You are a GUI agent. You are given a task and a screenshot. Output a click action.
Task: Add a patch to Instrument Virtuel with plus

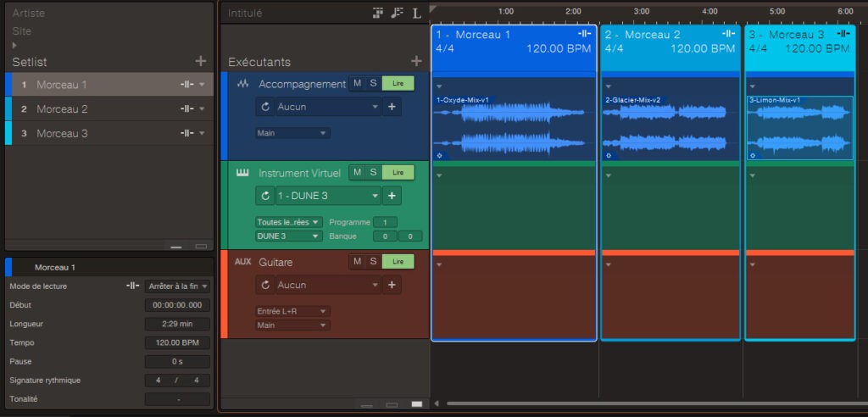pos(392,196)
